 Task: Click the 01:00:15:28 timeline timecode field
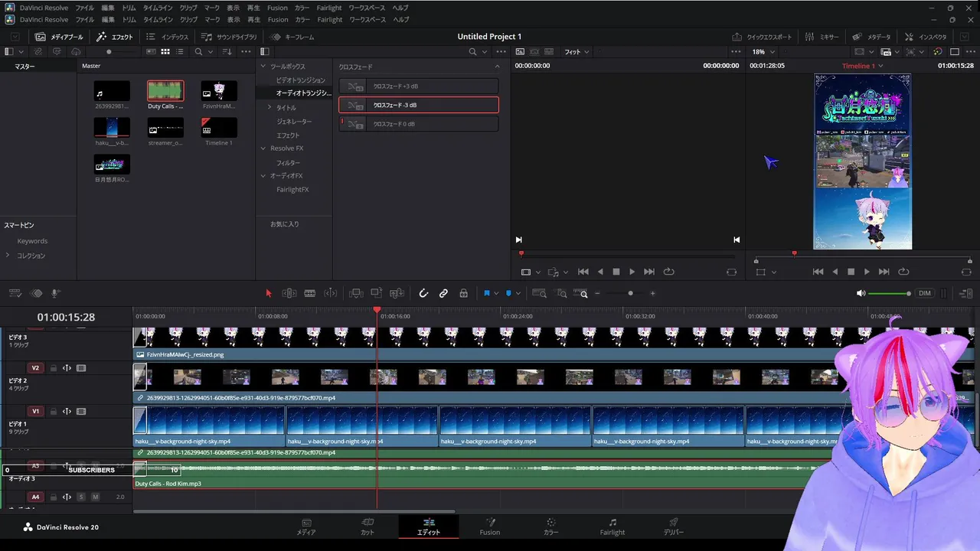(x=66, y=317)
